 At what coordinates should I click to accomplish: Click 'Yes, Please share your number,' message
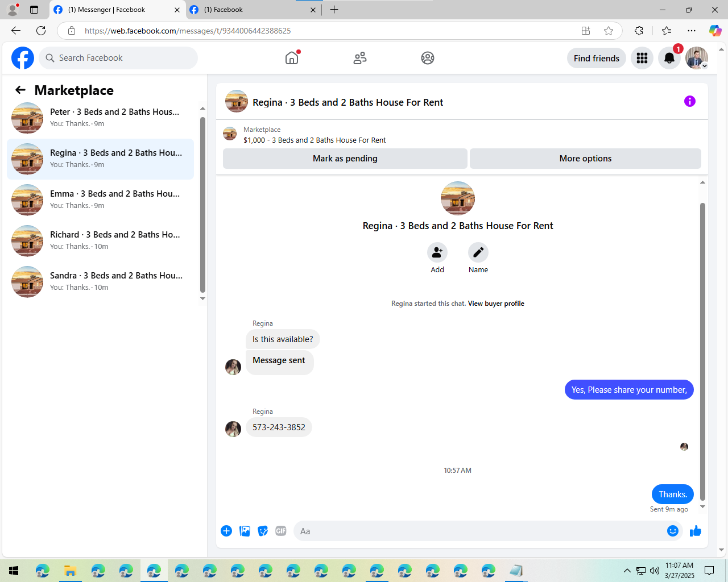(629, 390)
